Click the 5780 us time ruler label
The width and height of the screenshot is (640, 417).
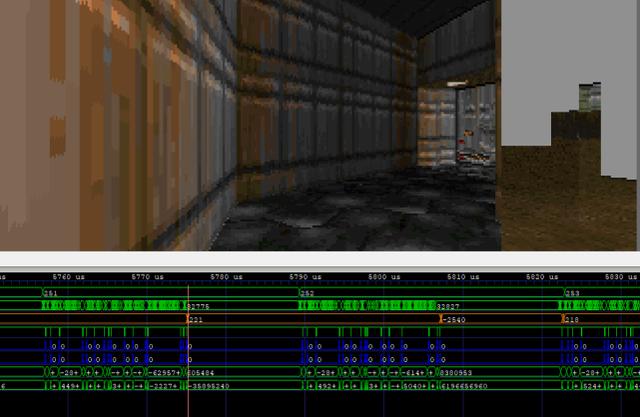226,277
